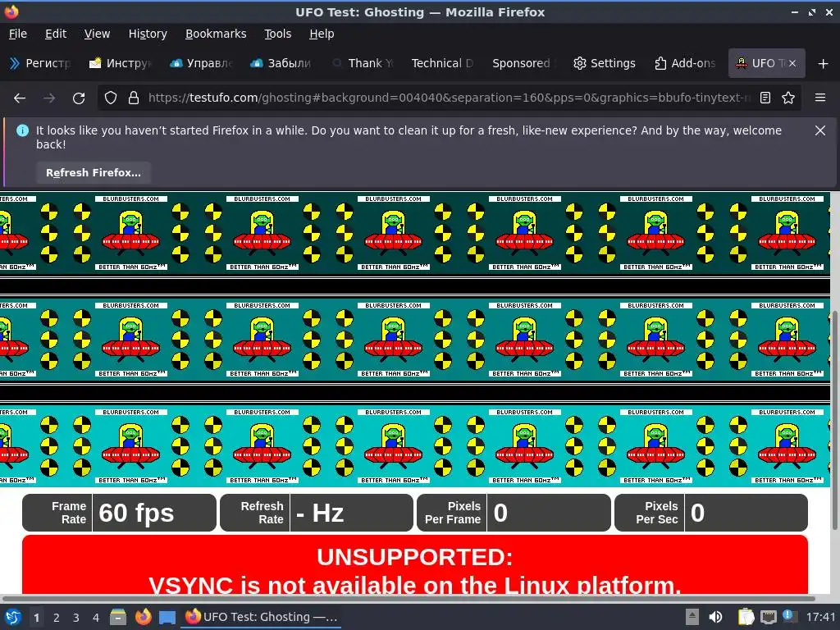Screen dimensions: 840x630
Task: Switch to the Инструк tab
Action: coord(121,63)
